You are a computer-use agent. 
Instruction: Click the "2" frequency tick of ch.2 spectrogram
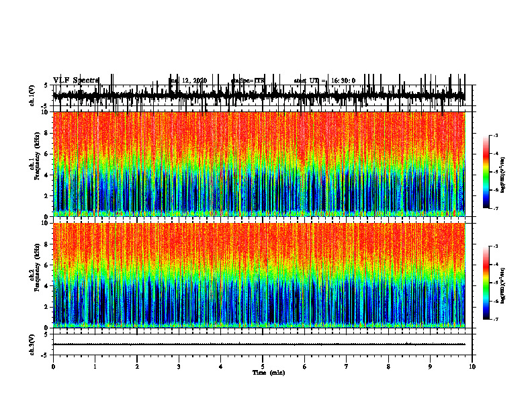(47, 307)
